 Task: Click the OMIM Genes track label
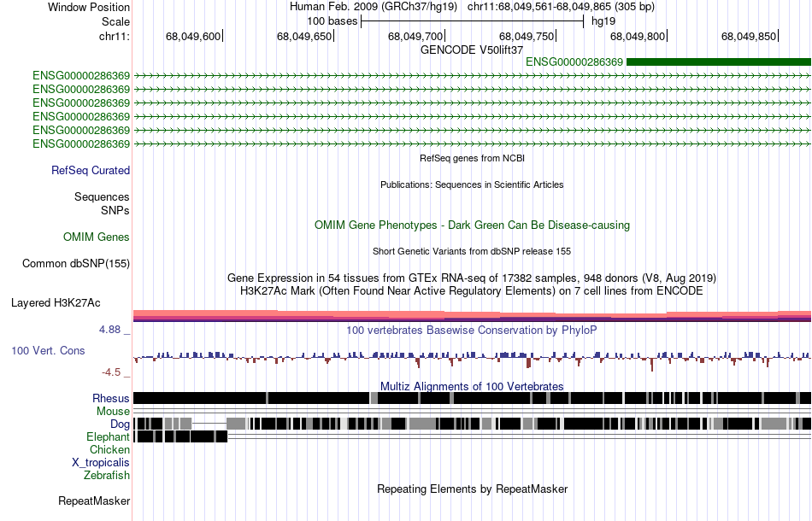(97, 237)
